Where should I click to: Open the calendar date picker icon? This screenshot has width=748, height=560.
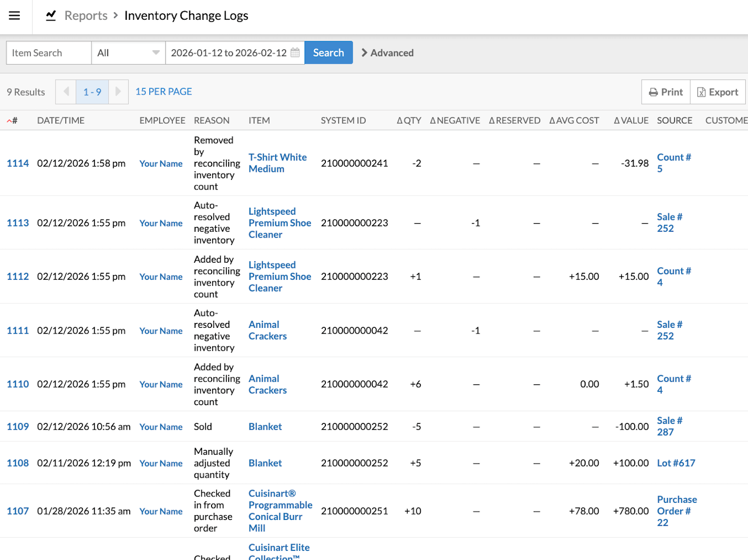click(295, 53)
